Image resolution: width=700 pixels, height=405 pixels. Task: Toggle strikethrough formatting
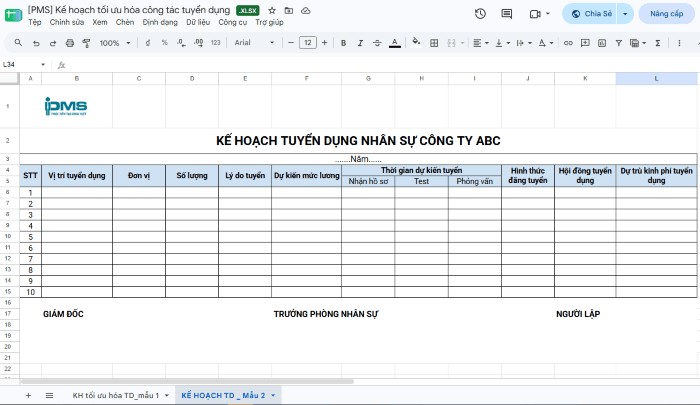pyautogui.click(x=377, y=43)
